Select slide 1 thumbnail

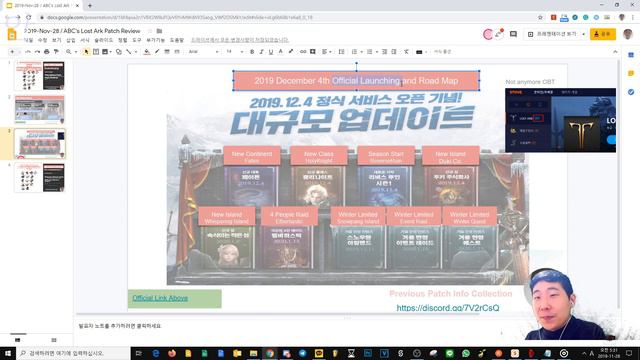40,76
